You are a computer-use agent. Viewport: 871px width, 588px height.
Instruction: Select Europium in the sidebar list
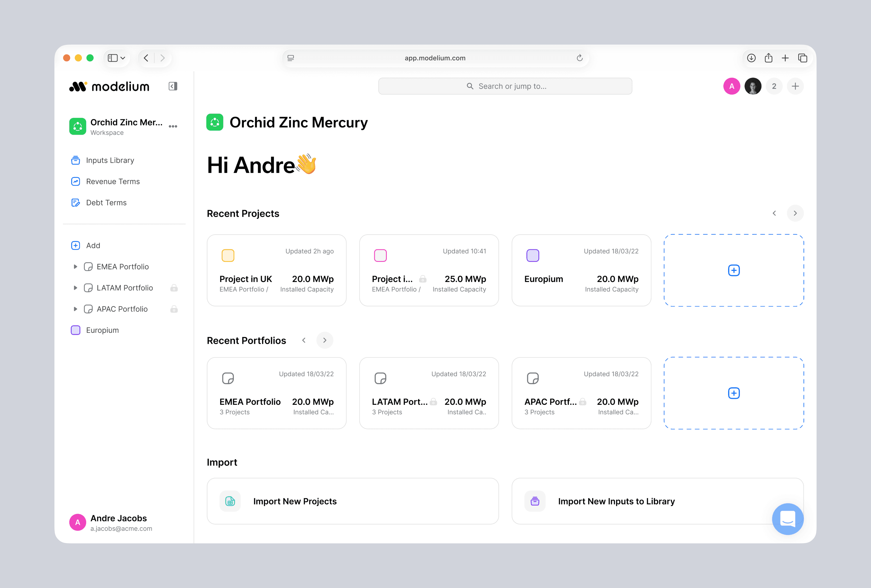click(x=102, y=330)
